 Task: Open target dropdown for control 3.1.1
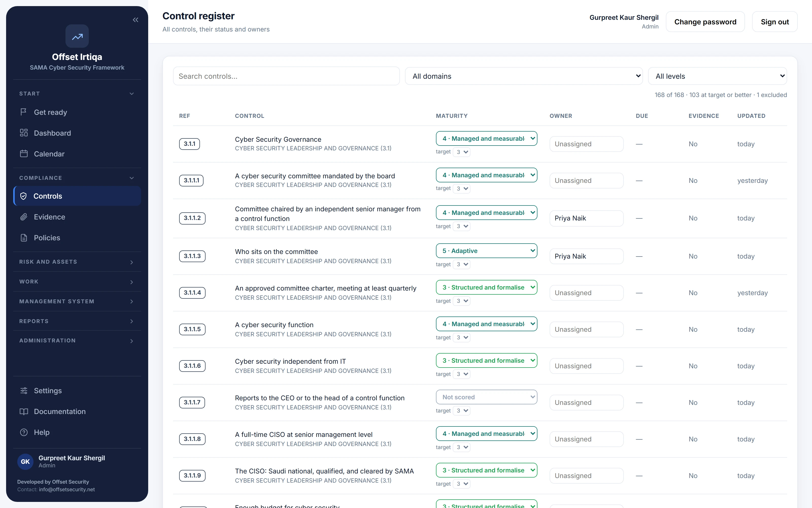pos(462,152)
